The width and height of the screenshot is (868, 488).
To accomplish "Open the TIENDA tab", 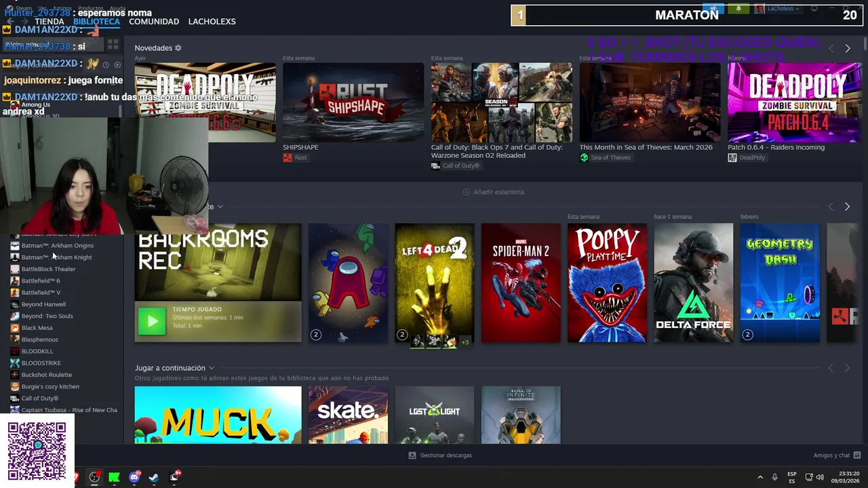I will (50, 22).
